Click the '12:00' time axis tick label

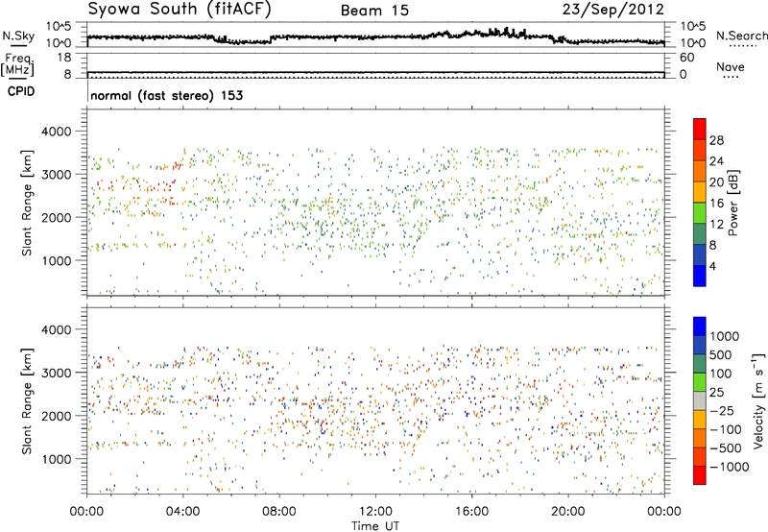click(x=375, y=512)
